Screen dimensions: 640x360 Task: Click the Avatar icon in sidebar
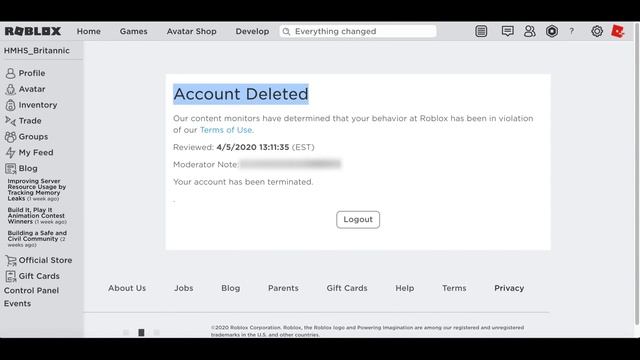pyautogui.click(x=11, y=89)
